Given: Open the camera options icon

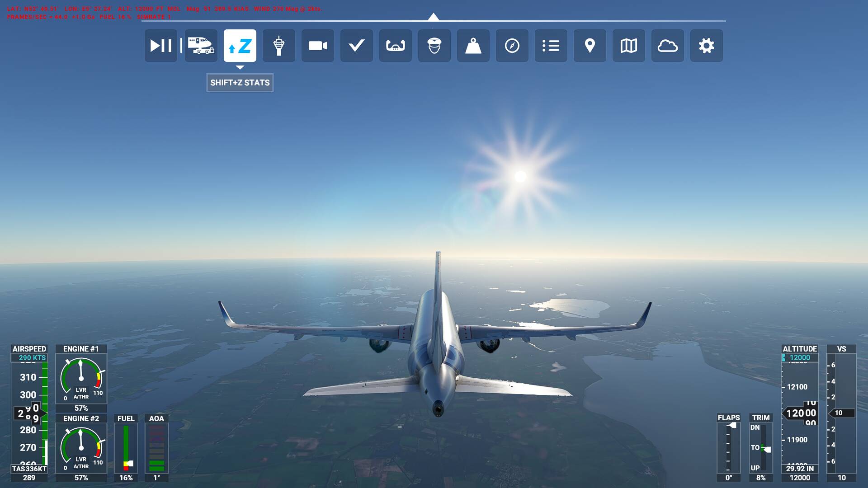Looking at the screenshot, I should click(x=318, y=46).
